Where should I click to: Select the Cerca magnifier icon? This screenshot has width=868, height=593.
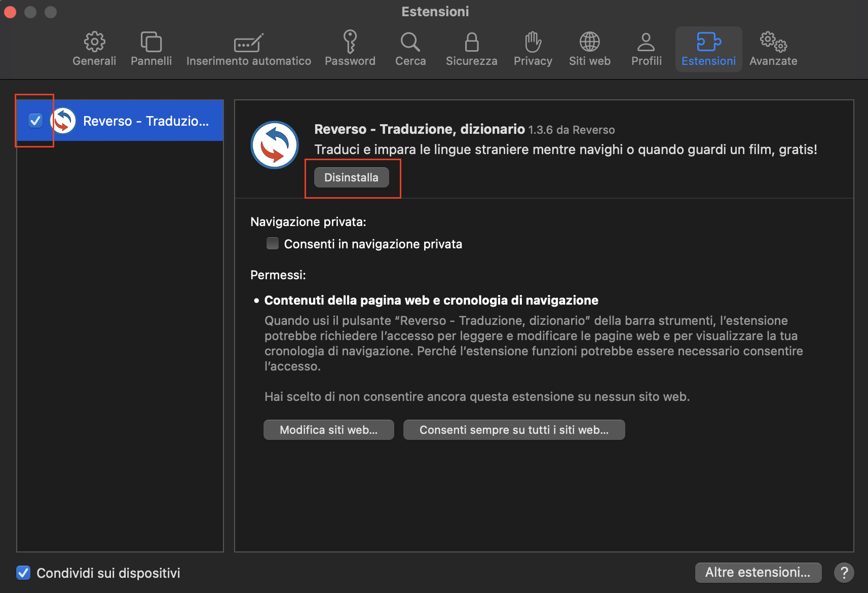coord(410,48)
